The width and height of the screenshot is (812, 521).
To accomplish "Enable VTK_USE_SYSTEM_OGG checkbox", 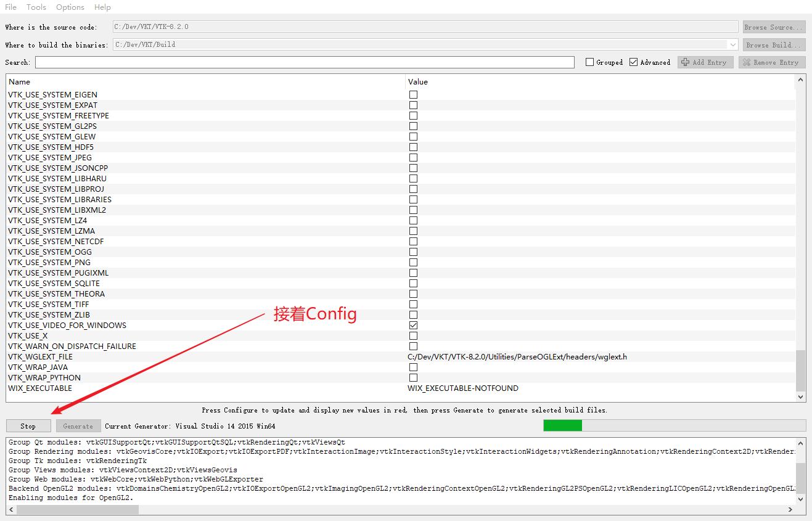I will point(413,252).
